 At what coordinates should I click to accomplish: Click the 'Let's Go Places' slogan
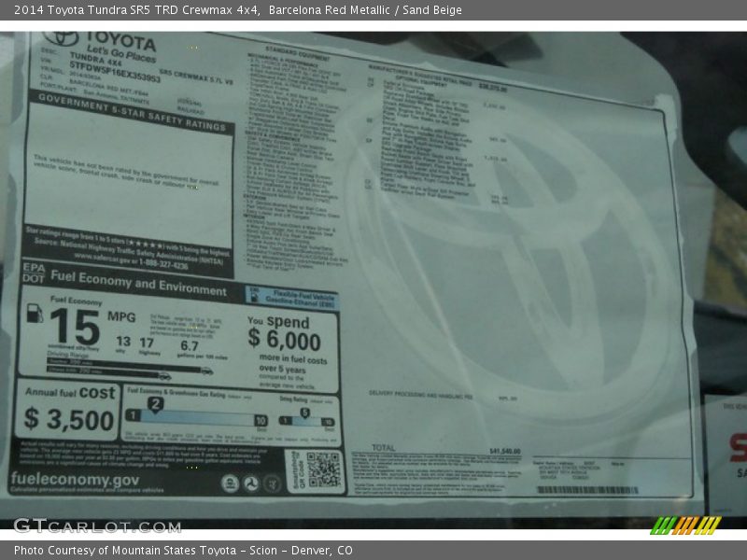click(121, 53)
